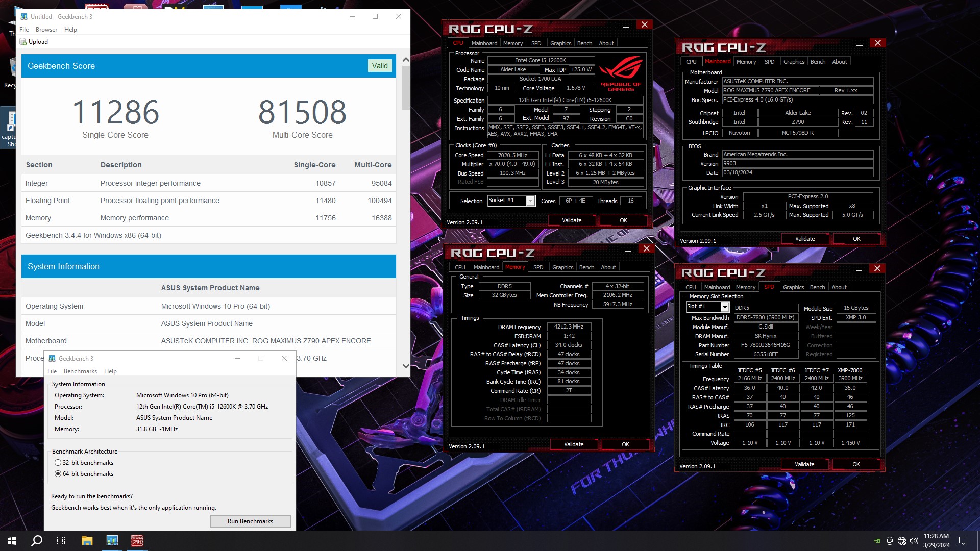Click the Core Speed value 7020.5 MHz
The height and width of the screenshot is (551, 980).
pyautogui.click(x=512, y=155)
